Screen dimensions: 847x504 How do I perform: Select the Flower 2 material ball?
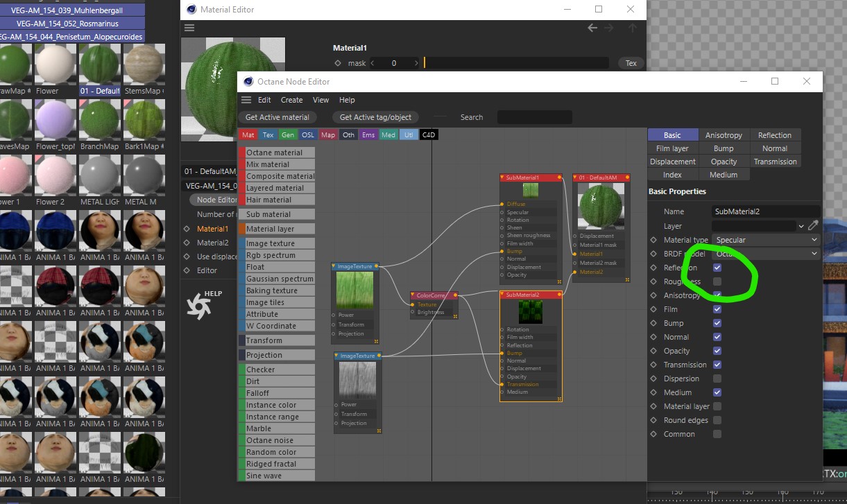[55, 176]
